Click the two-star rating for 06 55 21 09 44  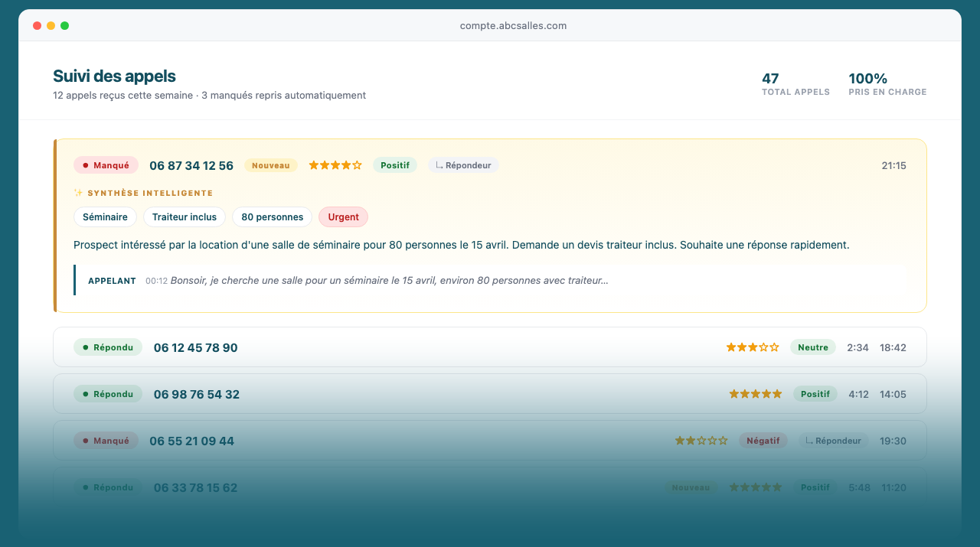pyautogui.click(x=701, y=441)
